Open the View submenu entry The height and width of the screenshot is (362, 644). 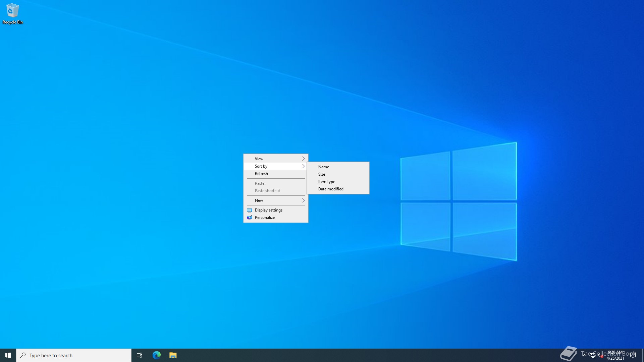click(x=276, y=159)
